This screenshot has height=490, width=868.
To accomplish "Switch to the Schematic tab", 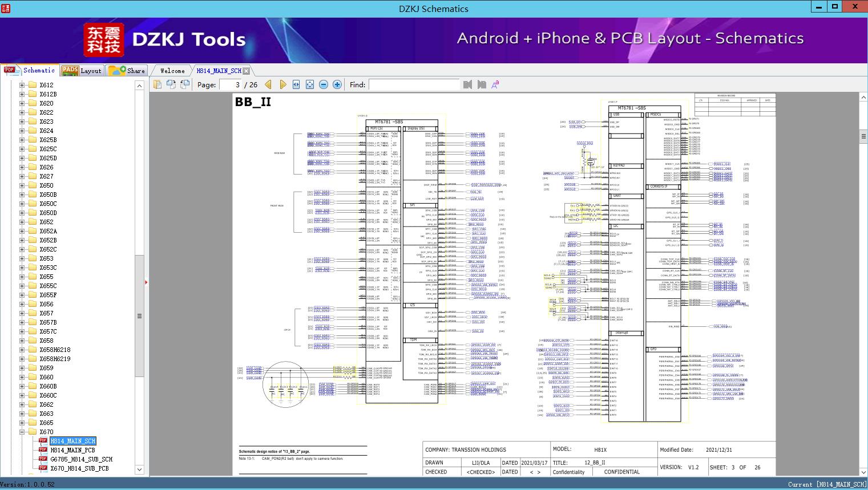I will (30, 70).
